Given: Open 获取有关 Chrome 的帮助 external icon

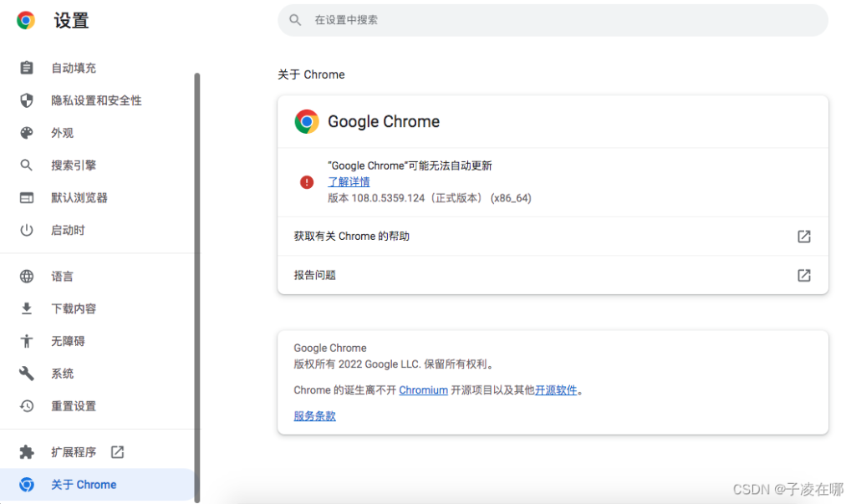Looking at the screenshot, I should (803, 237).
